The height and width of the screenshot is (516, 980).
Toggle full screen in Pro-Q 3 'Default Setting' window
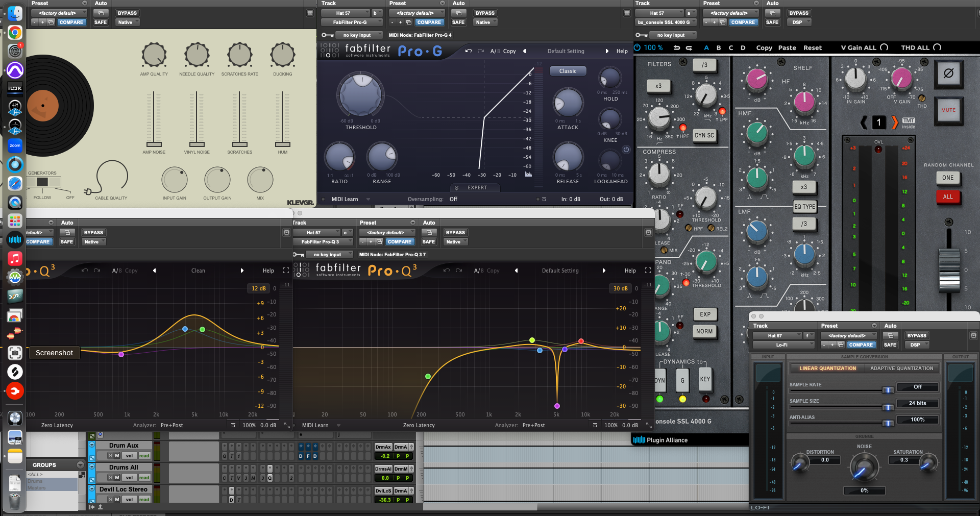(x=648, y=271)
